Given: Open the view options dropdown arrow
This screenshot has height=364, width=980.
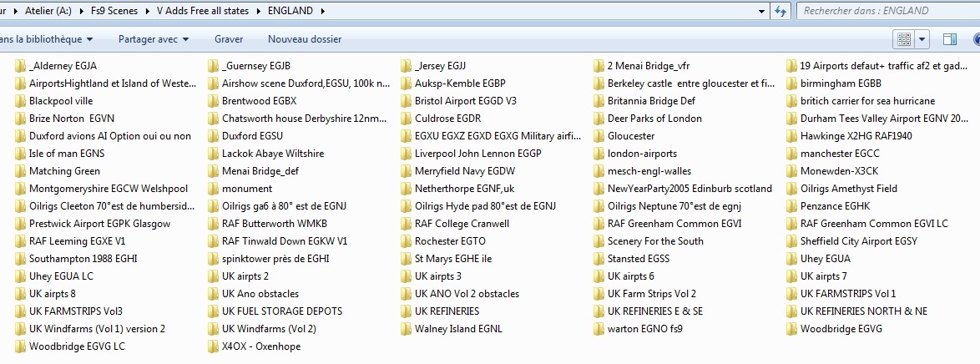Looking at the screenshot, I should click(922, 39).
